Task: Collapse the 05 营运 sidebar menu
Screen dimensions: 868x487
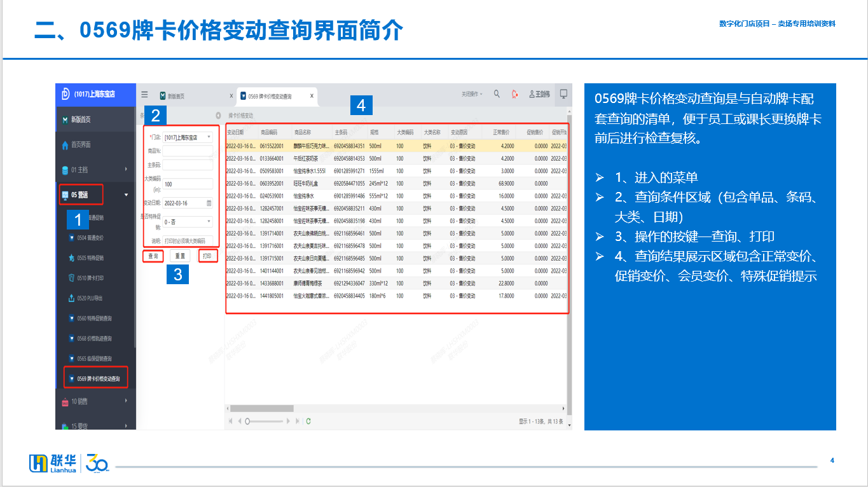Action: tap(95, 195)
